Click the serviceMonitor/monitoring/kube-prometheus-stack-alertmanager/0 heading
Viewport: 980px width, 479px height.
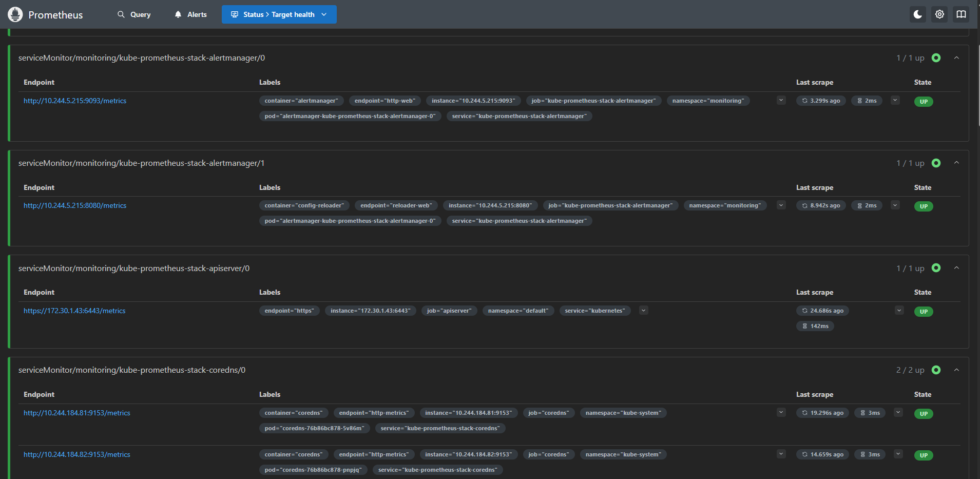(142, 58)
